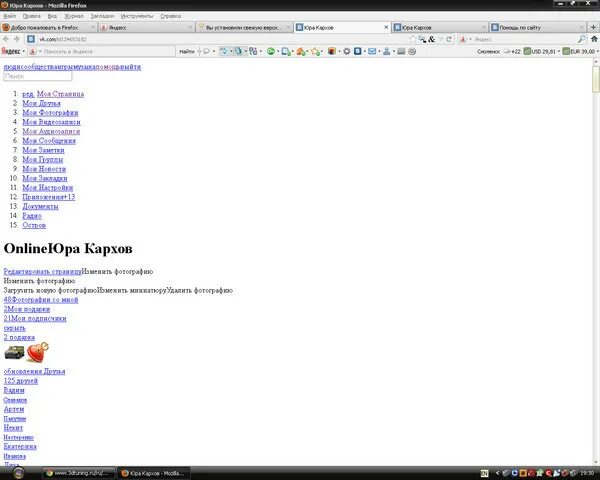Image resolution: width=600 pixels, height=480 pixels.
Task: Switch to the inactive Юра Кархов tab
Action: [x=440, y=27]
